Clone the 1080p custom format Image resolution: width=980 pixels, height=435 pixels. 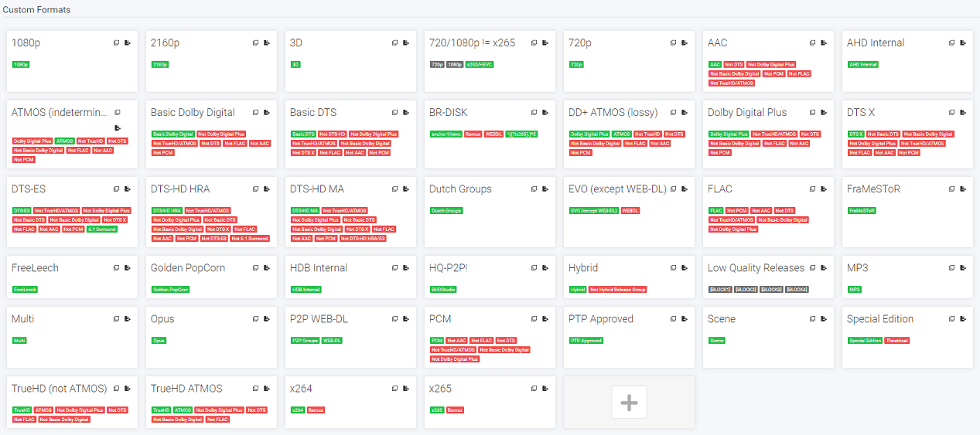click(x=116, y=43)
